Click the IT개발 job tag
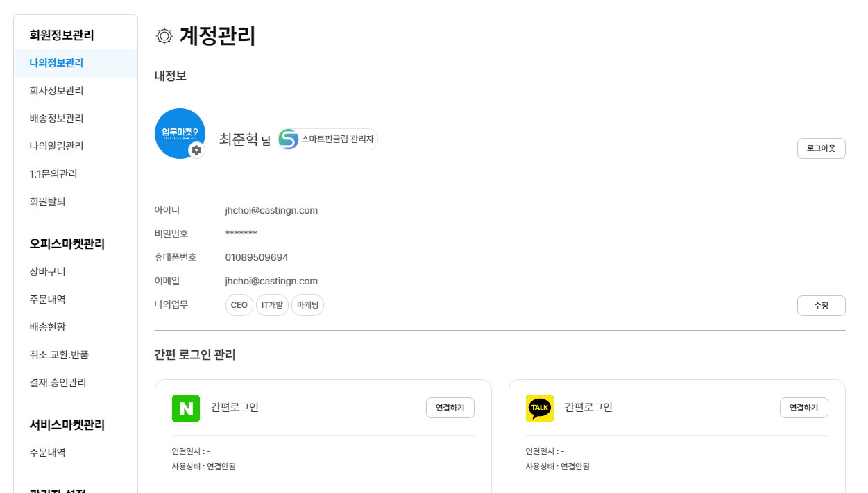Image resolution: width=868 pixels, height=493 pixels. coord(272,305)
